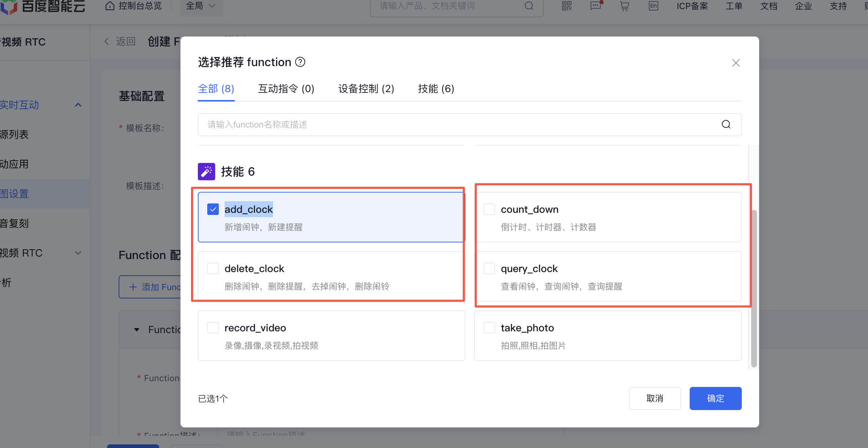The width and height of the screenshot is (868, 448).
Task: Expand the 视频 RTC sidebar section
Action: (78, 253)
